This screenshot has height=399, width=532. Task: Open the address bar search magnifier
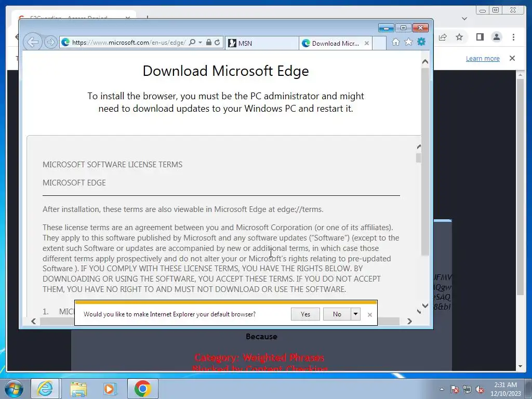(192, 43)
